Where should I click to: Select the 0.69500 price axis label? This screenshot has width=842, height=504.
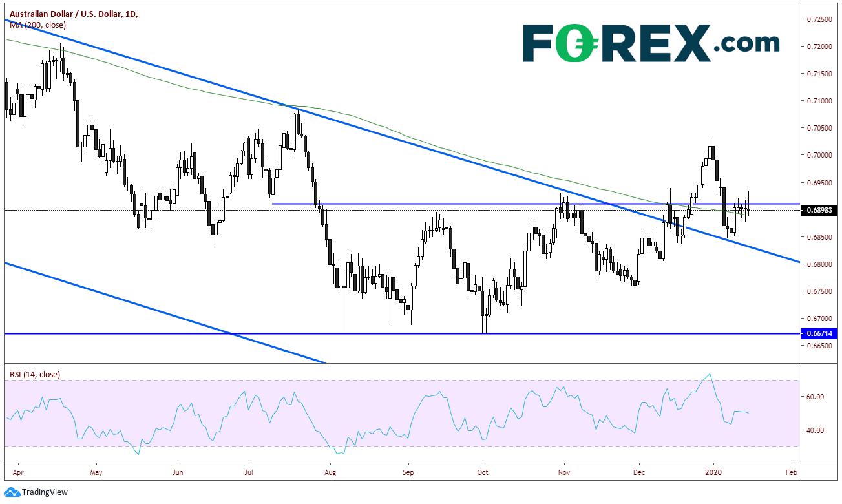(x=818, y=183)
